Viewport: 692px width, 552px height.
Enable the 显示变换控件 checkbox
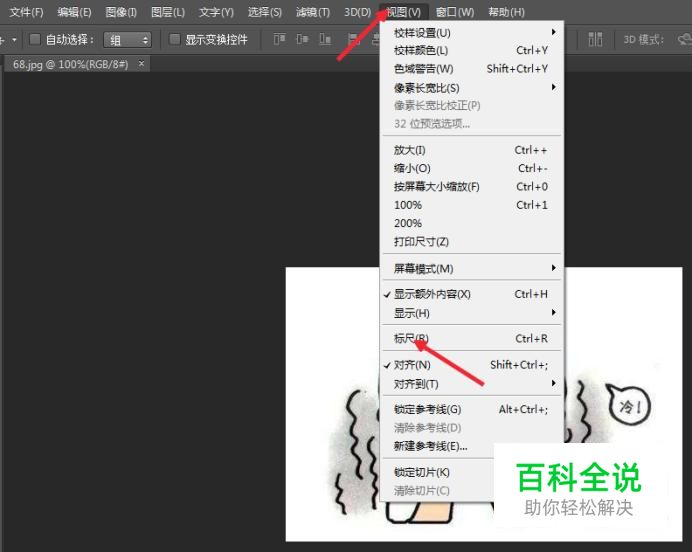point(174,39)
